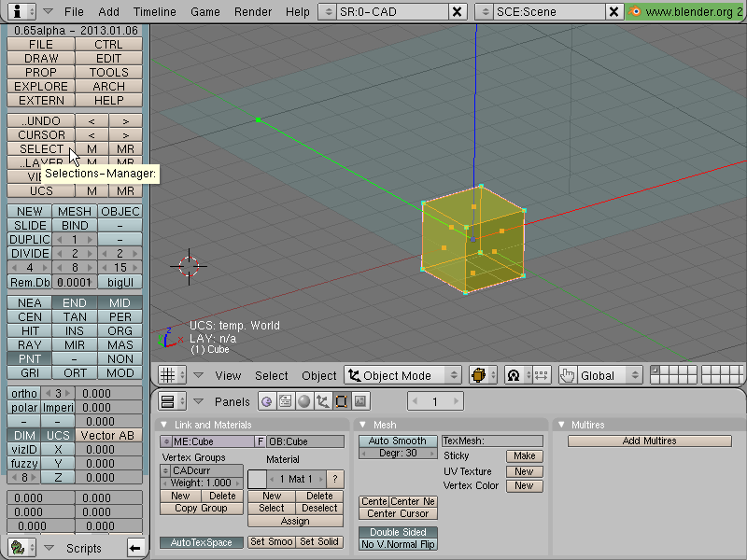Viewport: 747px width, 560px height.
Task: Open the Scene context panel icon
Action: [360, 401]
